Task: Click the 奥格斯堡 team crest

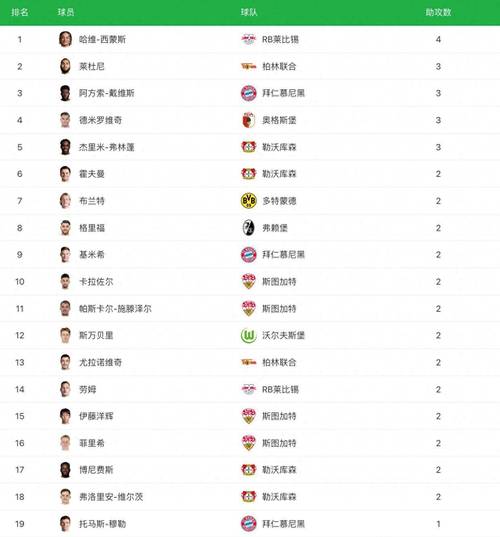Action: (249, 120)
